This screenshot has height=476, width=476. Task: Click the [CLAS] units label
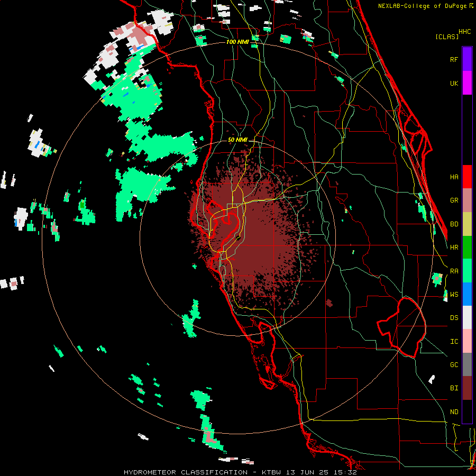[447, 36]
